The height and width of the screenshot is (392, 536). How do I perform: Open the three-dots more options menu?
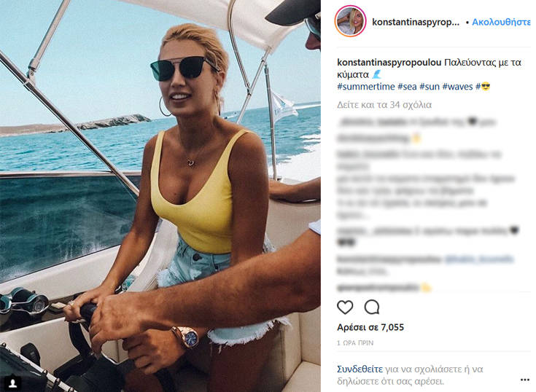pos(525,380)
